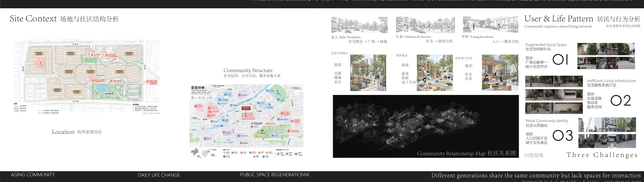This screenshot has height=182, width=644.
Task: Click the '社交空间碎片化' subtitle
Action: [538, 49]
